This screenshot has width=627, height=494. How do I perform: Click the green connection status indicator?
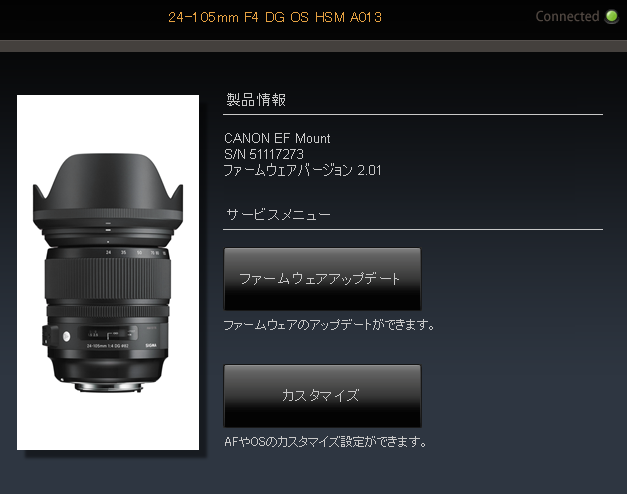pos(611,16)
